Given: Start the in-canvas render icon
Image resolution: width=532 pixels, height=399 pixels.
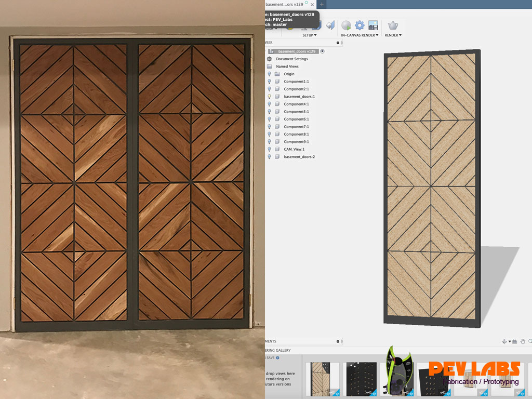Looking at the screenshot, I should click(346, 25).
